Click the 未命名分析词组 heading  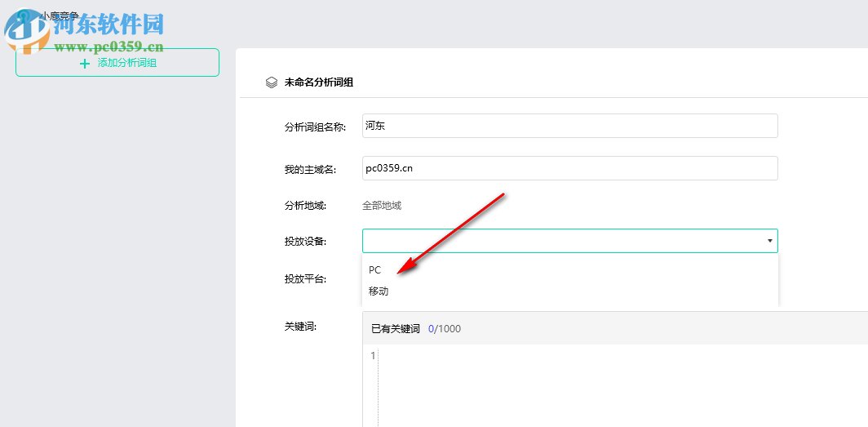click(319, 83)
